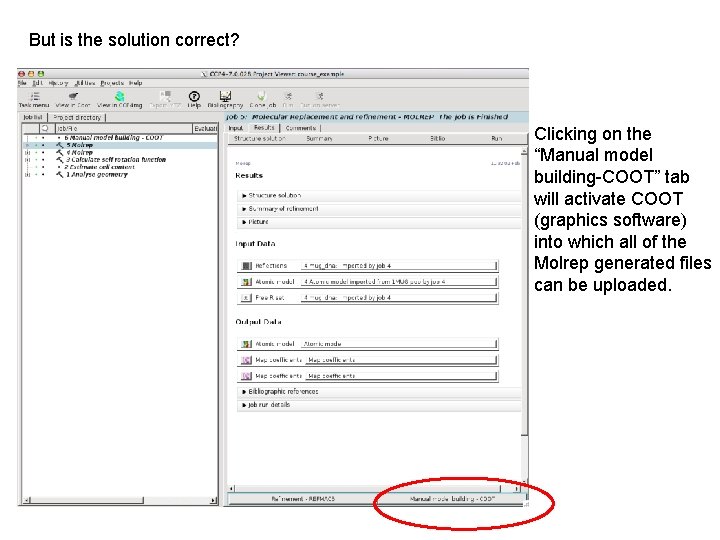This screenshot has height=540, width=720.
Task: Expand the 5 Molrep tree row
Action: [28, 145]
